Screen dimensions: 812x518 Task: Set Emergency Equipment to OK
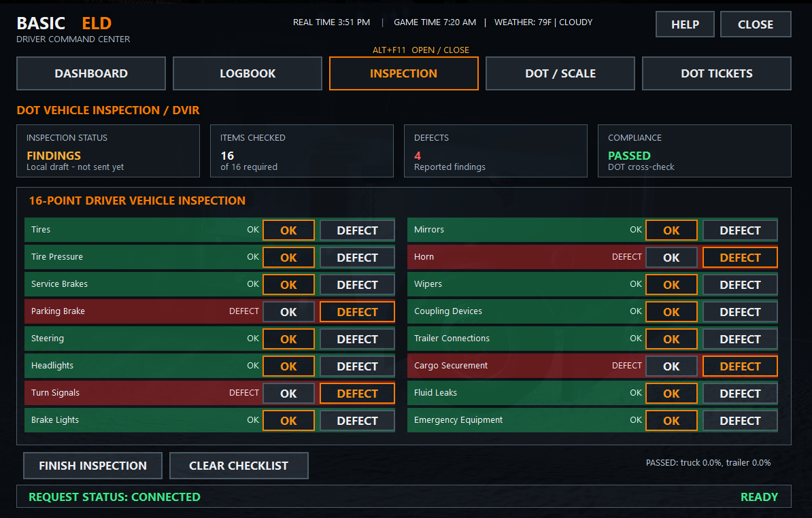(671, 420)
